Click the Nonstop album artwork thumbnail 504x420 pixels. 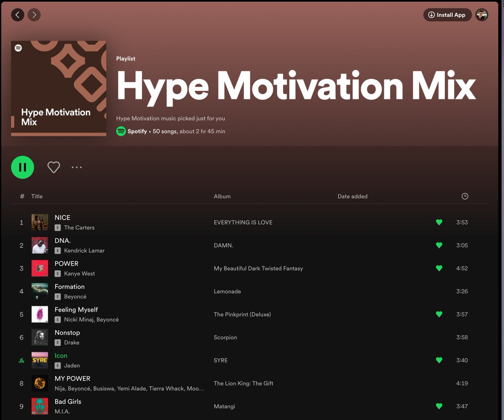[x=39, y=337]
